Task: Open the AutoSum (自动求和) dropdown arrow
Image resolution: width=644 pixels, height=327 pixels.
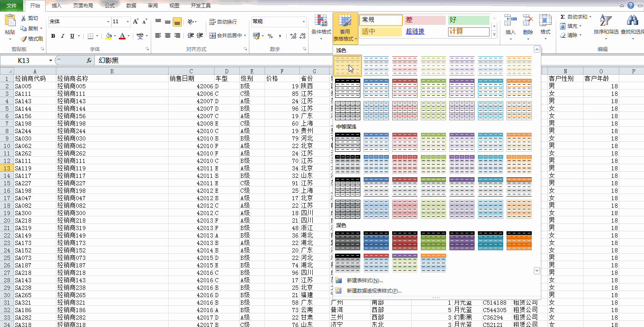Action: (x=590, y=17)
